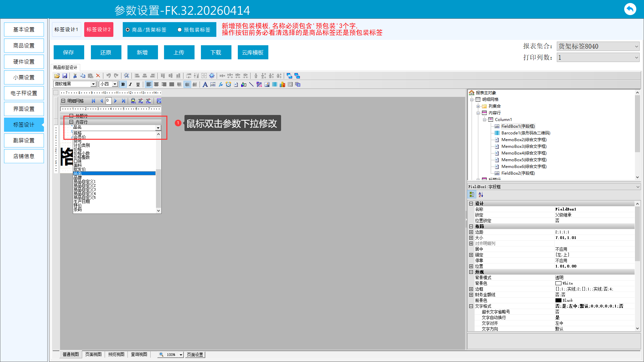Click the save disk toolbar icon
The height and width of the screenshot is (362, 644).
[65, 76]
